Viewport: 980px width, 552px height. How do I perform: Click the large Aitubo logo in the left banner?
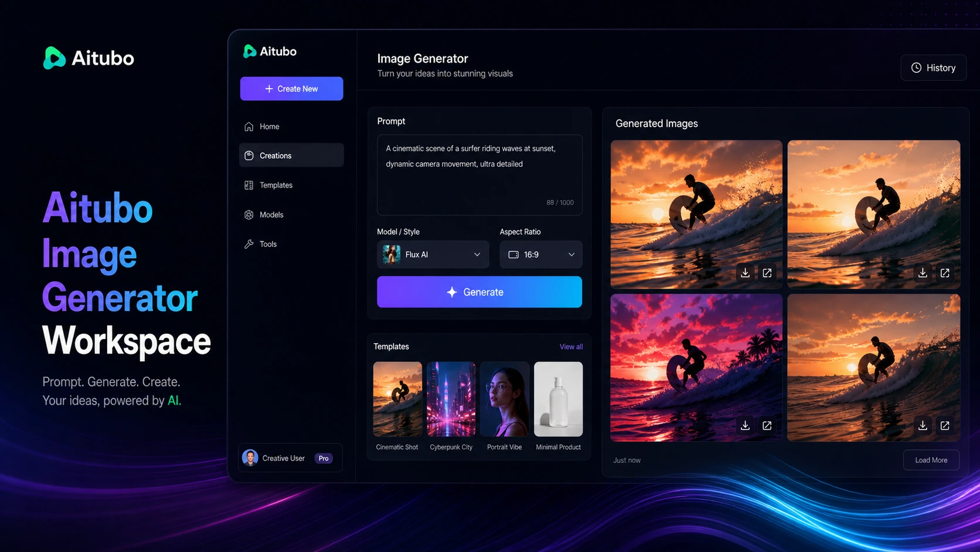pos(89,58)
